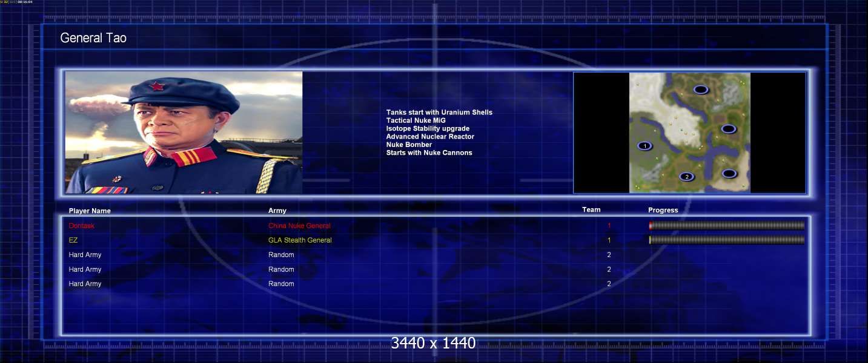
Task: Click the 'Tactical Nuke MiG' line
Action: coord(416,120)
